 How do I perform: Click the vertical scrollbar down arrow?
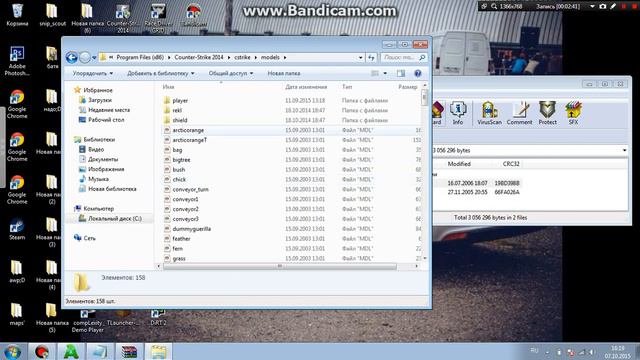pos(425,258)
